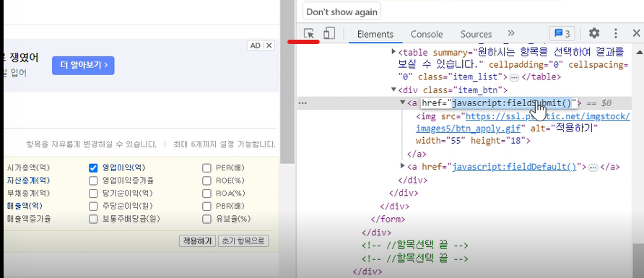This screenshot has width=644, height=278.
Task: Select the first 항목선택 끝 comment line
Action: [415, 246]
